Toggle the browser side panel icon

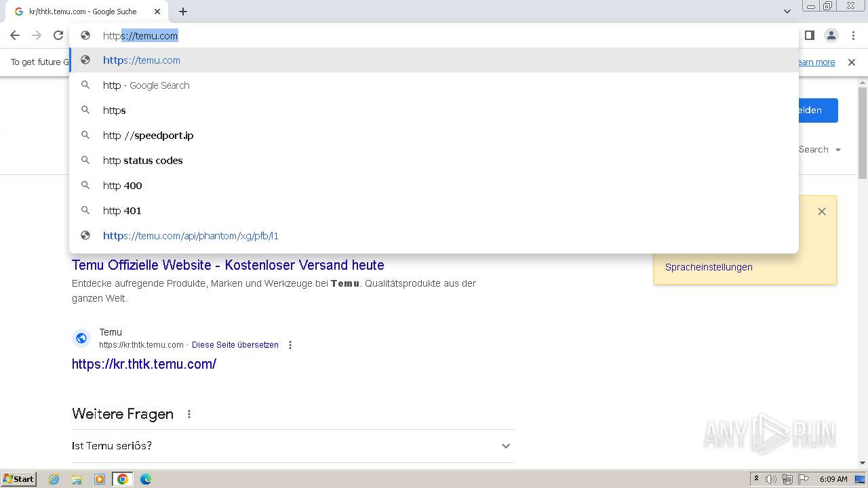pyautogui.click(x=809, y=35)
